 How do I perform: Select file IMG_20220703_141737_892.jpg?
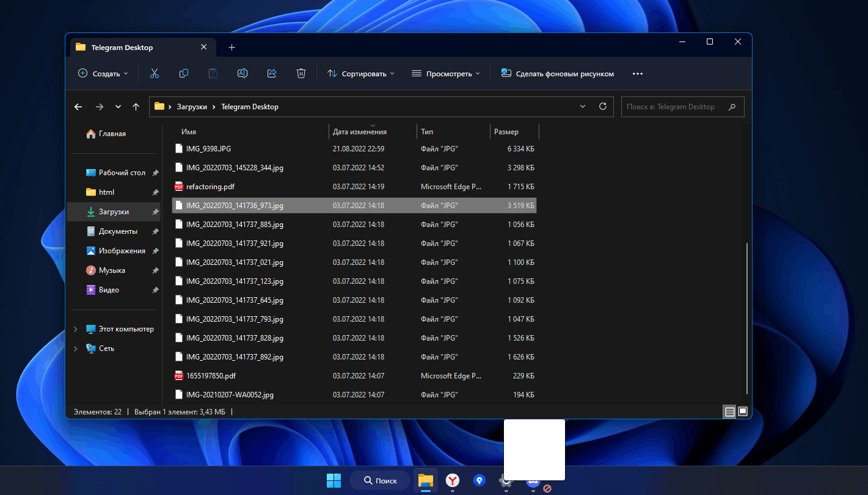tap(354, 356)
